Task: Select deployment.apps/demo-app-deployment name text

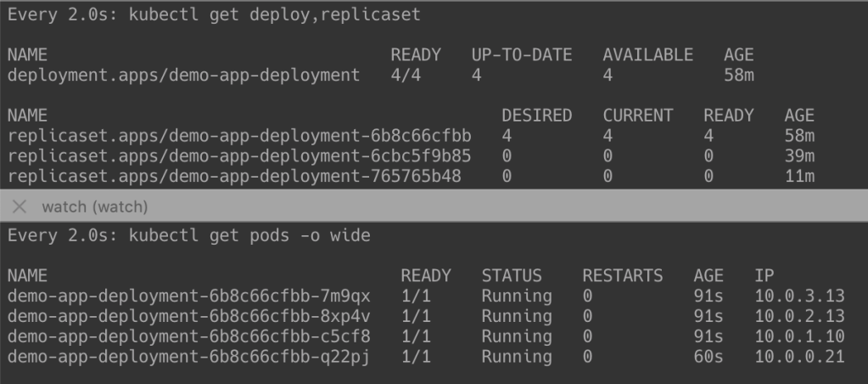Action: click(x=183, y=75)
